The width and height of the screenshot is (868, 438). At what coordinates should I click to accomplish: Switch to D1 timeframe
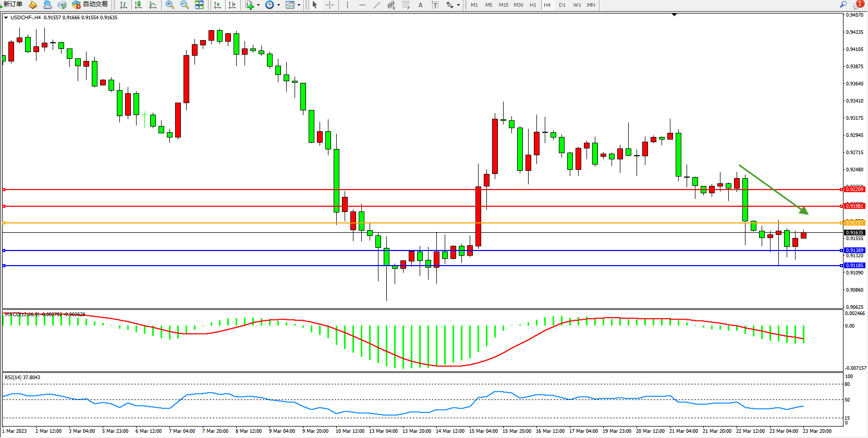tap(562, 5)
